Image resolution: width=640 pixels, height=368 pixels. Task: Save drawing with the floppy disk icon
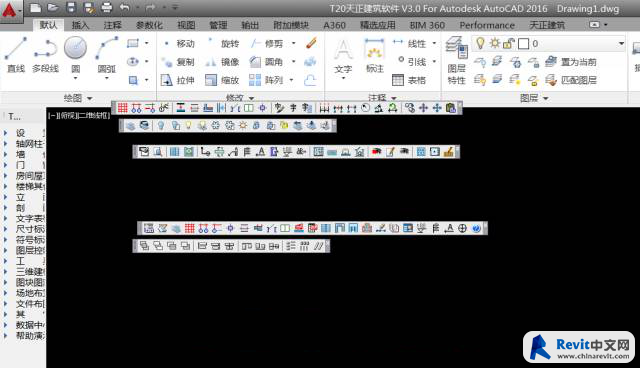point(71,7)
